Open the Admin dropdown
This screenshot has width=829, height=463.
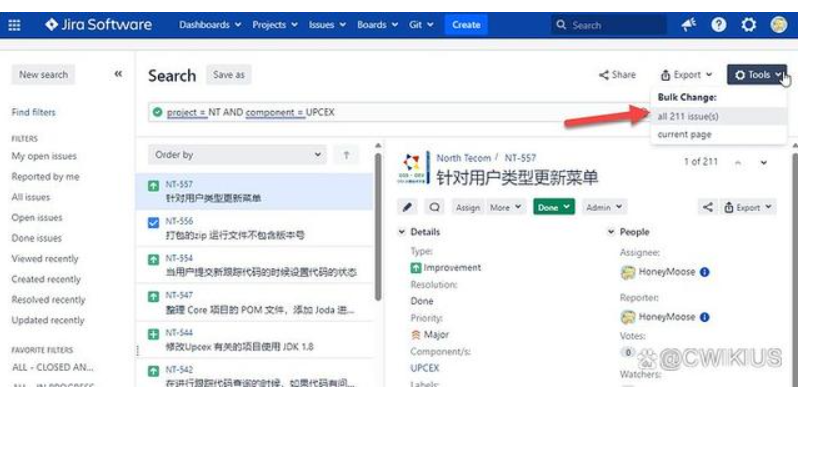[604, 207]
